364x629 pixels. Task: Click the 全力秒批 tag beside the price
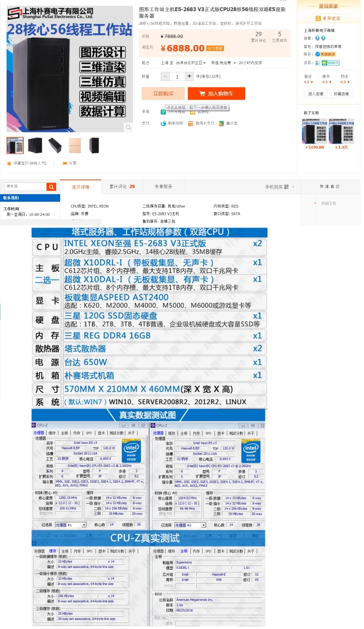pos(215,48)
